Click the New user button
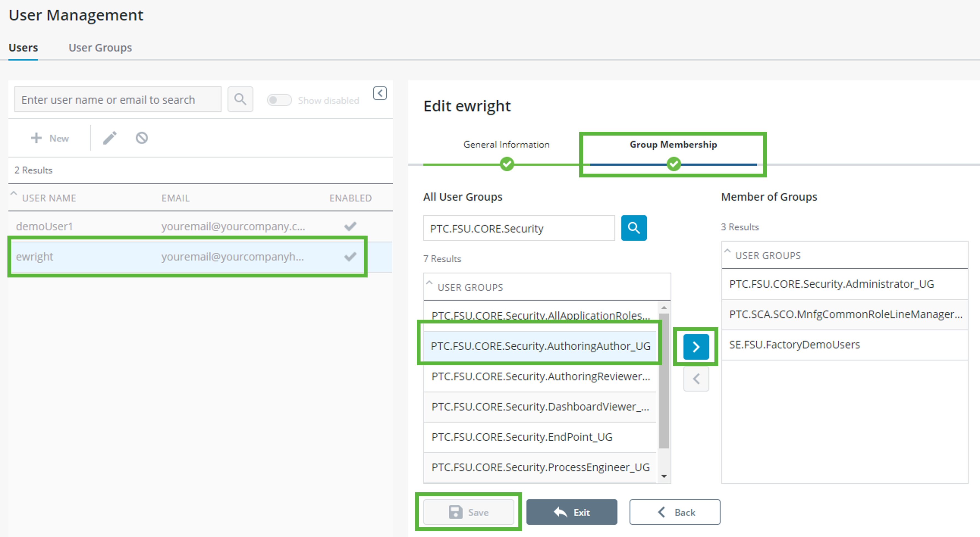The width and height of the screenshot is (980, 537). pyautogui.click(x=50, y=138)
